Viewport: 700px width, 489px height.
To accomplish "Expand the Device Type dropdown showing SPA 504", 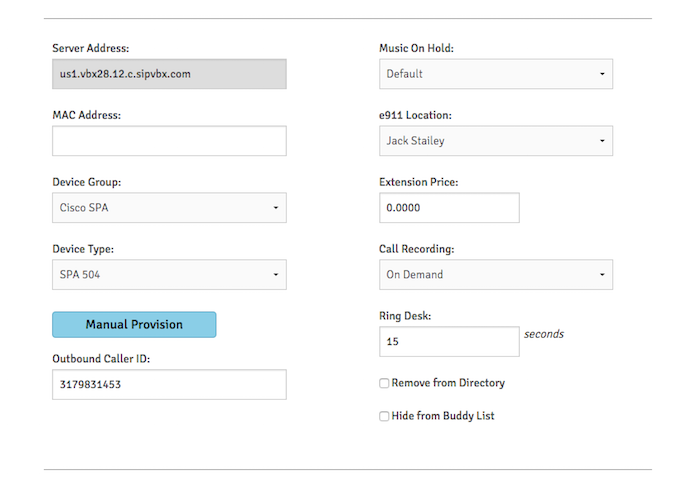I will tap(169, 275).
